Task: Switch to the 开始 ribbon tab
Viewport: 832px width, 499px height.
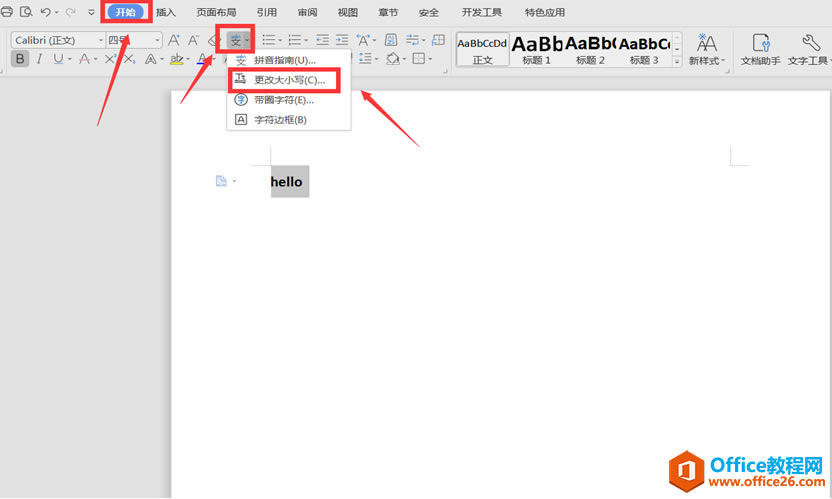Action: 126,12
